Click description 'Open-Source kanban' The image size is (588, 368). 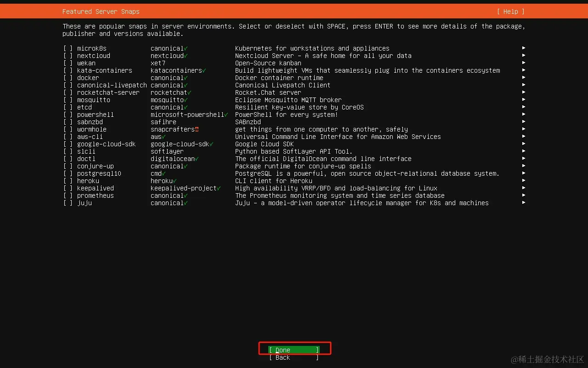point(268,63)
